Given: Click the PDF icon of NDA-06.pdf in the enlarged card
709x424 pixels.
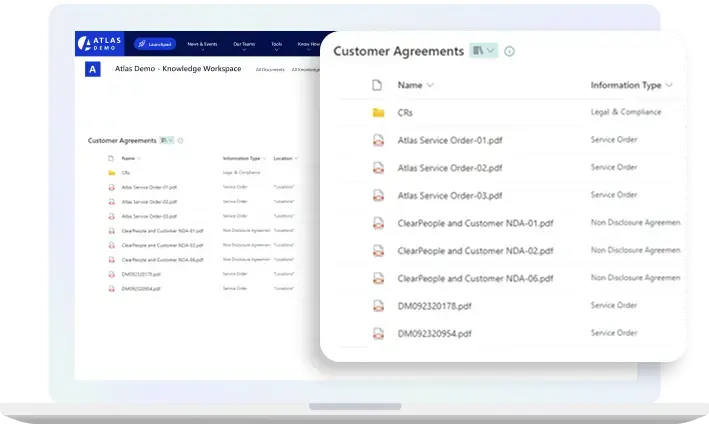Looking at the screenshot, I should (x=378, y=278).
